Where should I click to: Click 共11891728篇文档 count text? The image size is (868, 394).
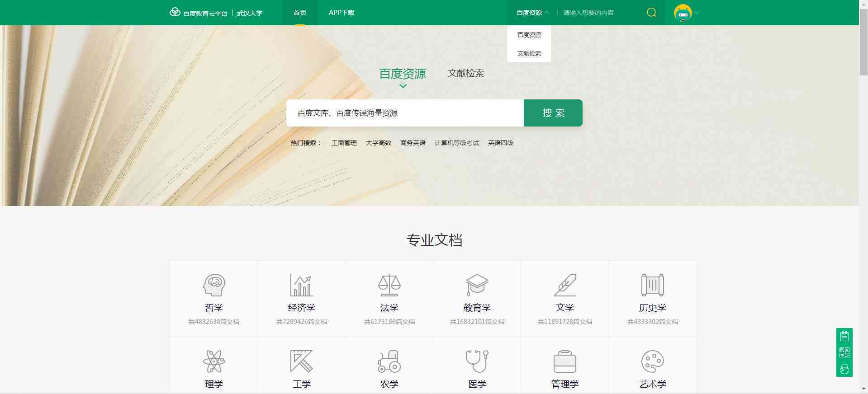pos(565,322)
